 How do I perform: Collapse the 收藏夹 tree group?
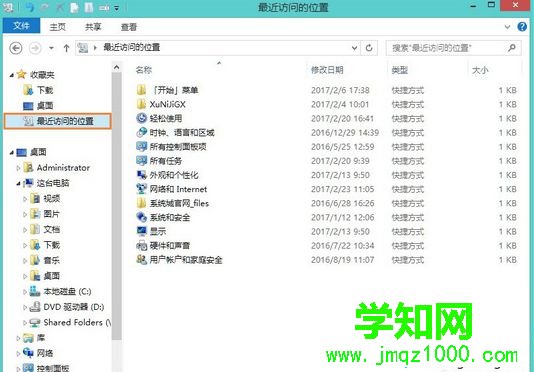coord(11,75)
